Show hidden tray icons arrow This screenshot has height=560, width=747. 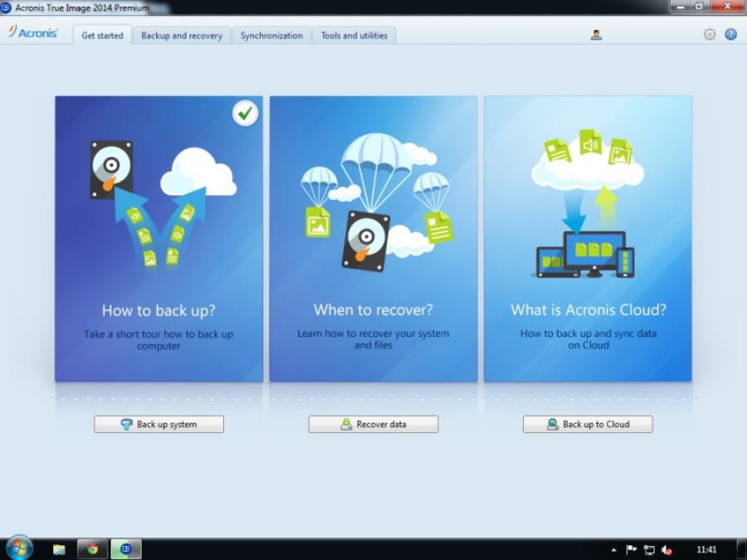(613, 550)
